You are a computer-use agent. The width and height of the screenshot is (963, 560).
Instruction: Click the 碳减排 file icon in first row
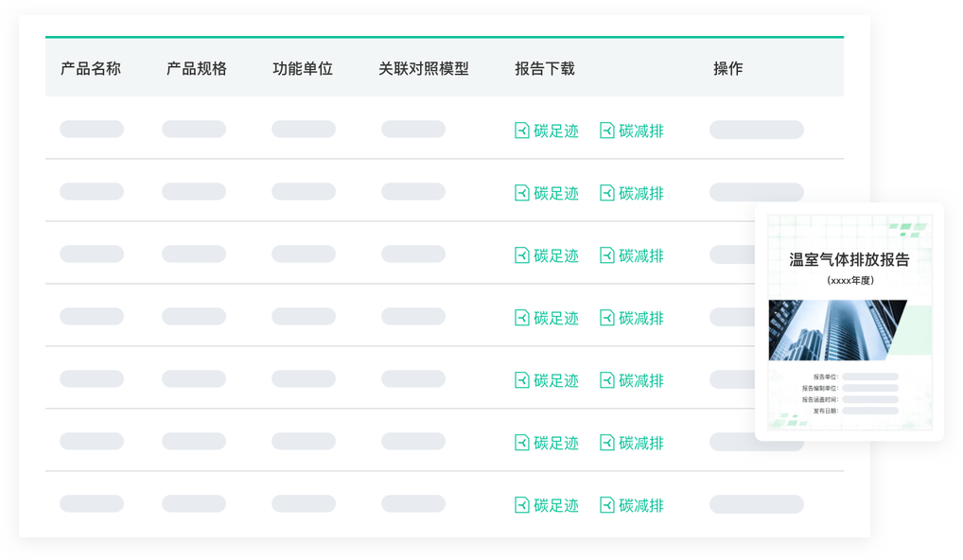[x=607, y=131]
